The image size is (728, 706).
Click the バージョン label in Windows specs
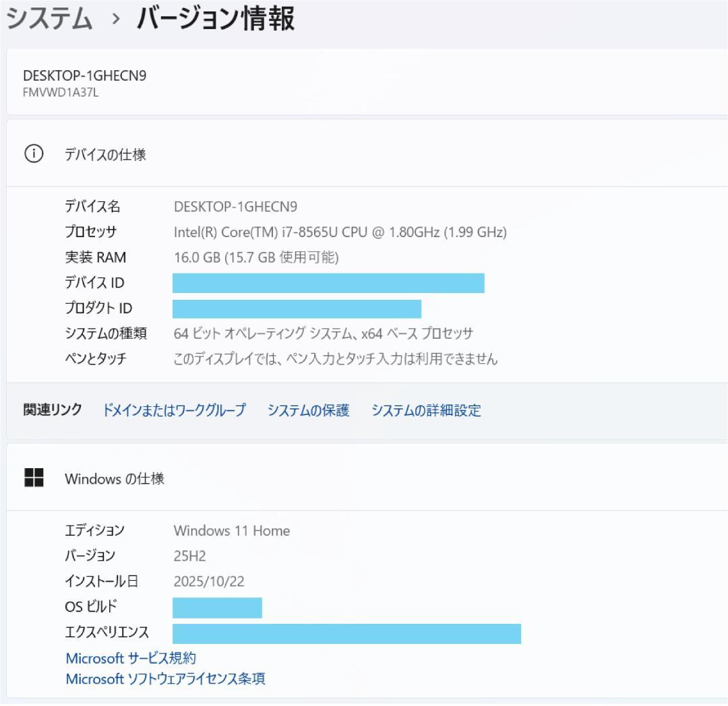pos(90,555)
